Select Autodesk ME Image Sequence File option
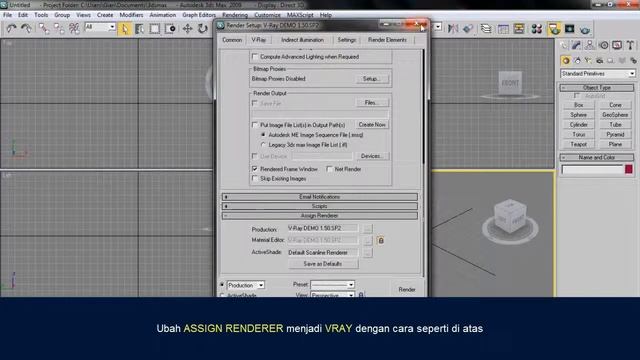 [x=263, y=135]
